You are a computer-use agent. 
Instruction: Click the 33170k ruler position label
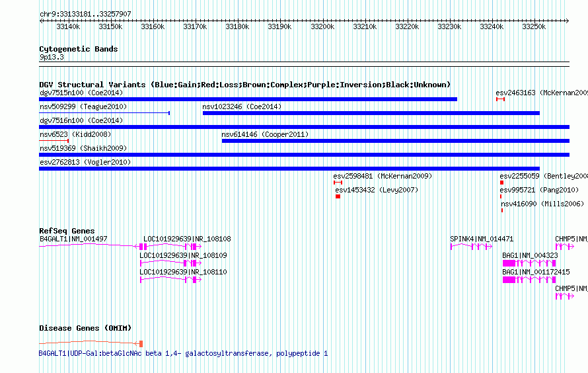[x=195, y=26]
